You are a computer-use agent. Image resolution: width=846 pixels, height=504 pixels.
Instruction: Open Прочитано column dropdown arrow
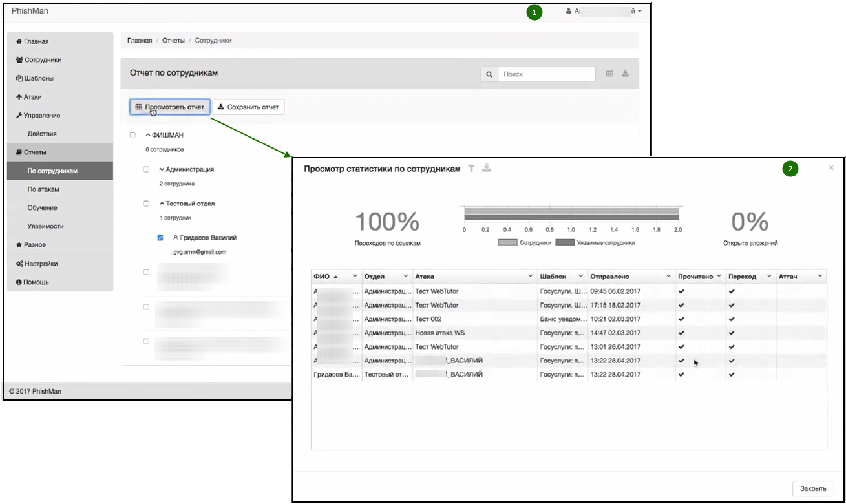point(719,277)
